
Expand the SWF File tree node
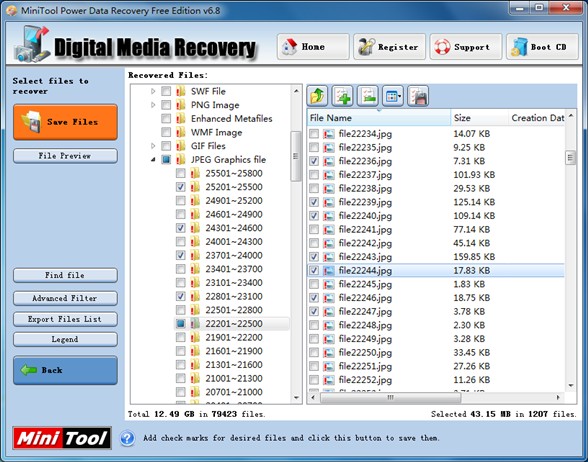pyautogui.click(x=153, y=91)
